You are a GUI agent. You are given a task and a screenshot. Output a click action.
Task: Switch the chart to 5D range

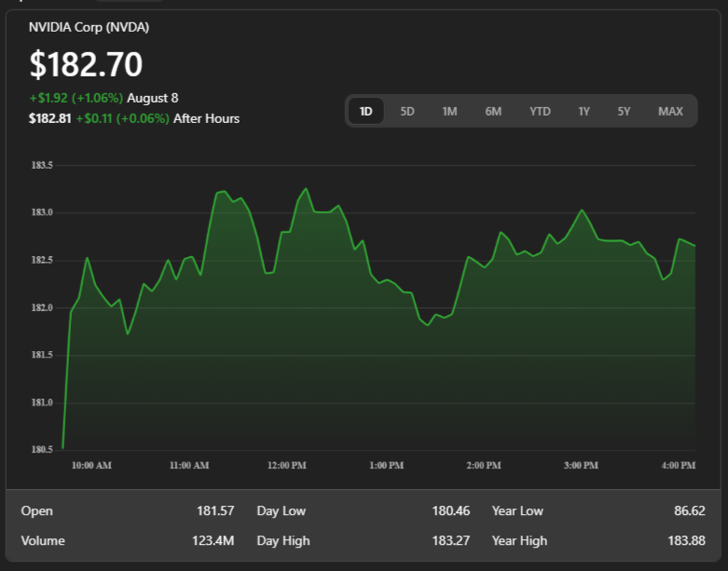[x=407, y=112]
